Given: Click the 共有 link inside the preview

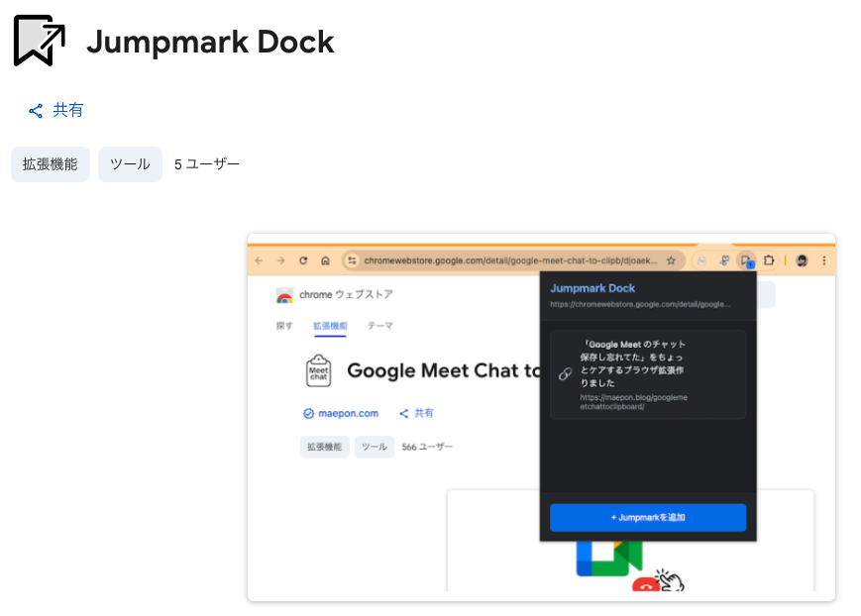Looking at the screenshot, I should tap(416, 413).
